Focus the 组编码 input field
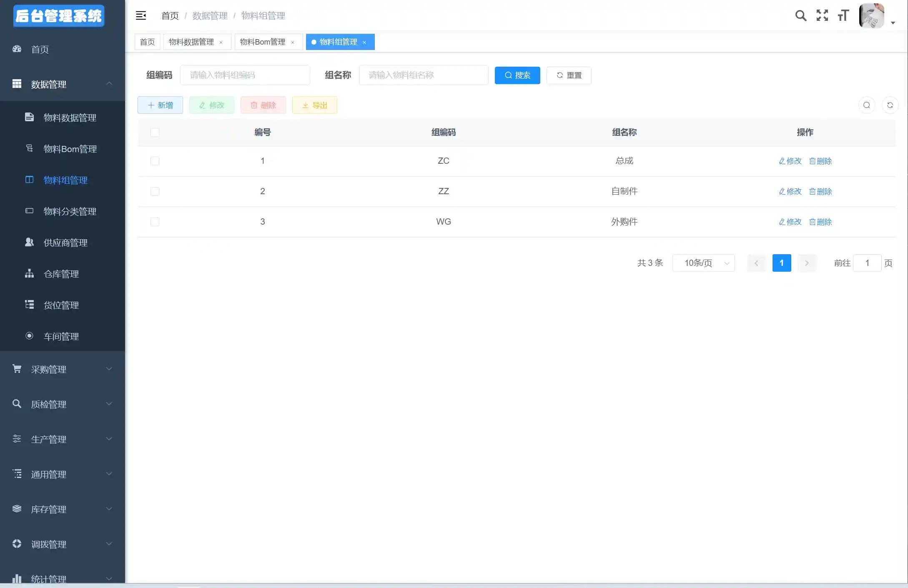This screenshot has height=588, width=908. click(x=245, y=75)
